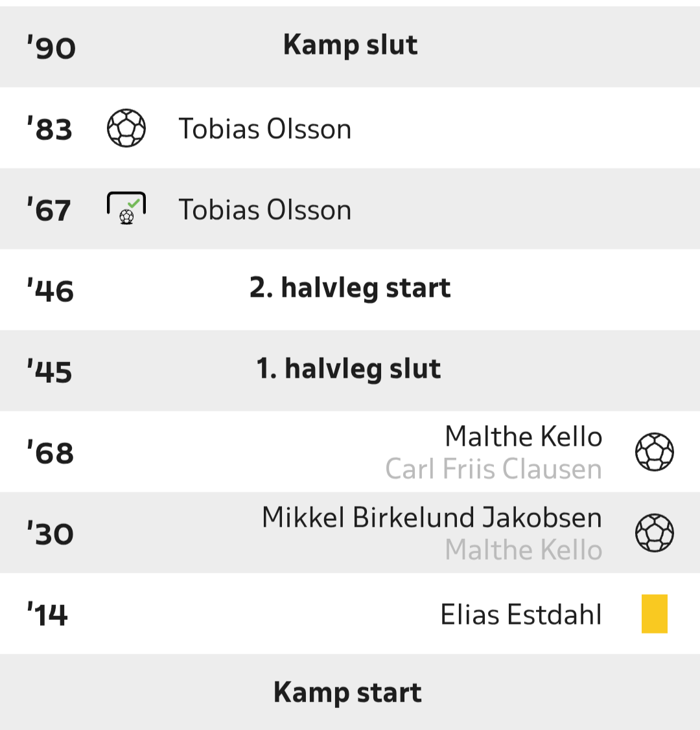Viewport: 700px width, 730px height.
Task: Tap greyed Malthe Kello assist at minute 30
Action: click(x=523, y=550)
